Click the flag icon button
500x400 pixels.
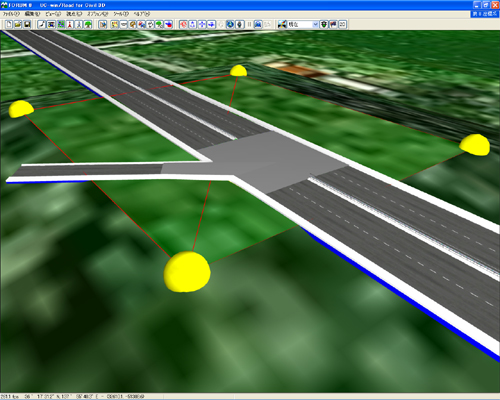pos(333,24)
